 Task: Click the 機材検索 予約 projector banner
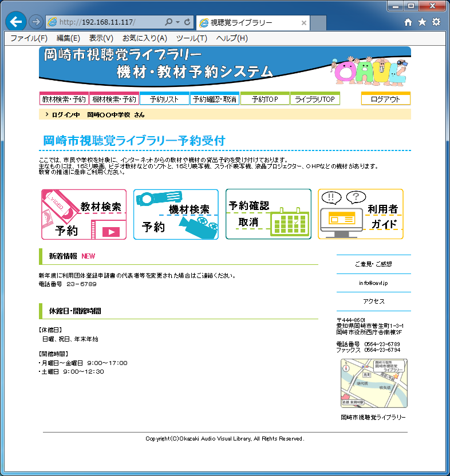click(x=176, y=214)
